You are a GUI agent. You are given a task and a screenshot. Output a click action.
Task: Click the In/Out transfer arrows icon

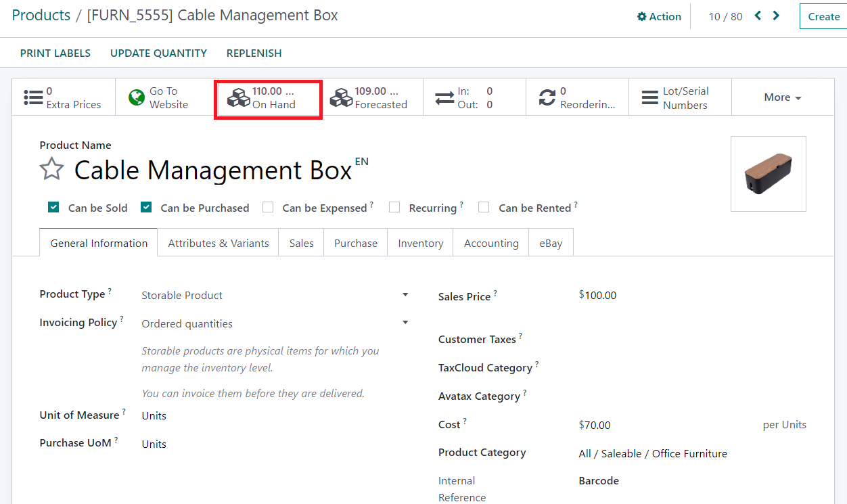coord(444,98)
